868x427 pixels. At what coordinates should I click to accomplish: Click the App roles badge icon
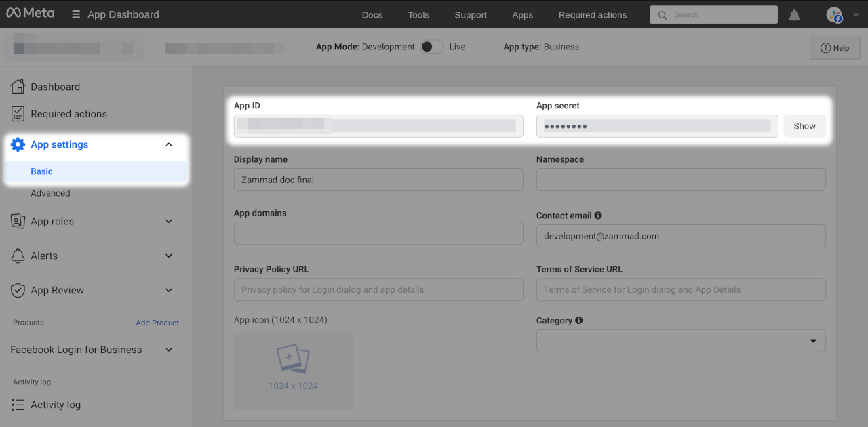pyautogui.click(x=18, y=221)
